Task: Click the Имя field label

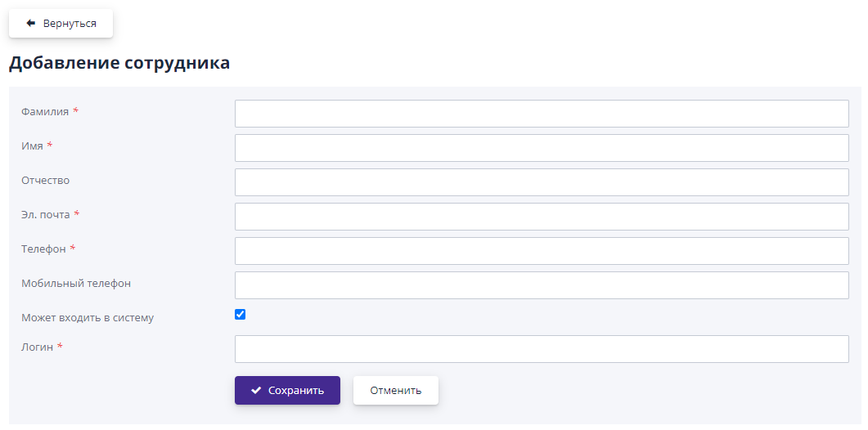Action: coord(32,146)
